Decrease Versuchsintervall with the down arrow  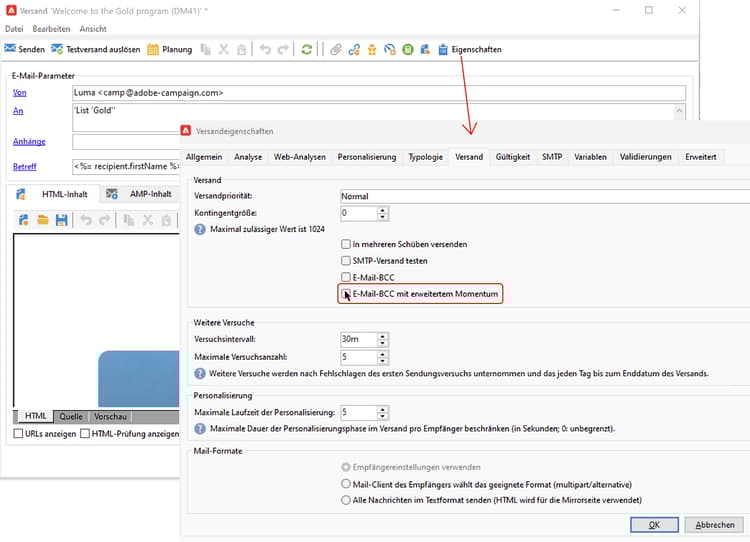click(382, 343)
